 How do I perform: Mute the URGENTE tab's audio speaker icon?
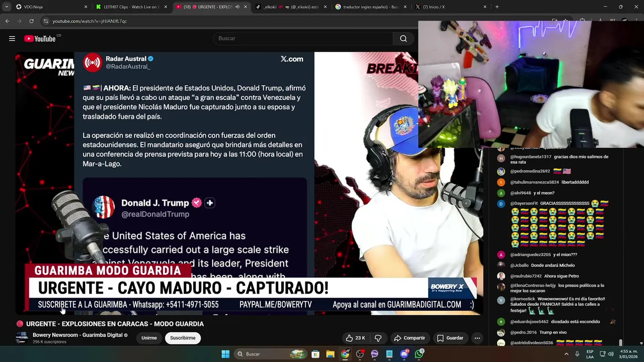(237, 7)
